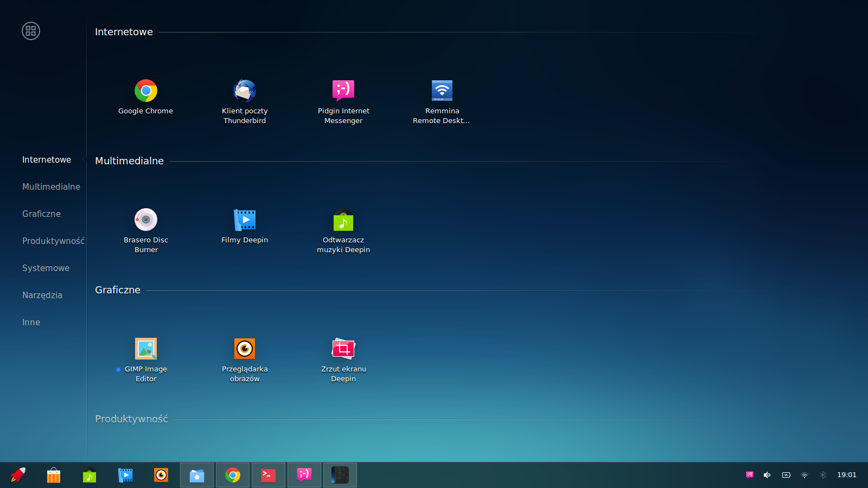Click the Pidgin tray icon
Image resolution: width=868 pixels, height=488 pixels.
(x=750, y=475)
